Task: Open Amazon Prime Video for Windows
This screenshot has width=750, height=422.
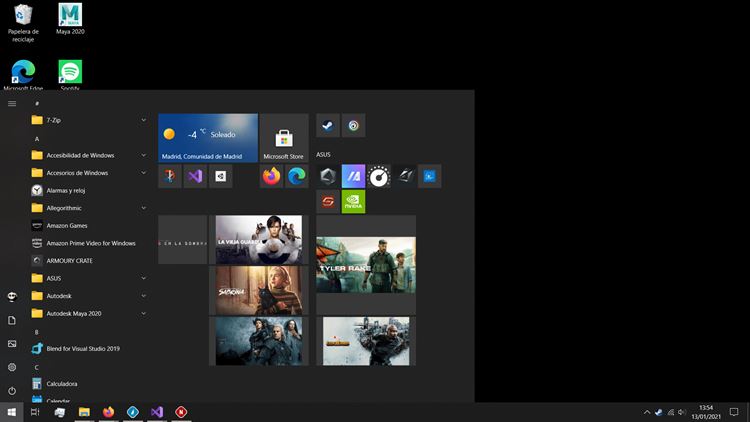Action: [89, 243]
